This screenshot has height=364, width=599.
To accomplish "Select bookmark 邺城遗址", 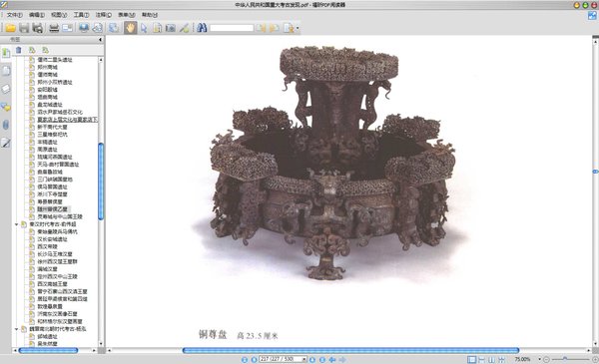I will 47,336.
